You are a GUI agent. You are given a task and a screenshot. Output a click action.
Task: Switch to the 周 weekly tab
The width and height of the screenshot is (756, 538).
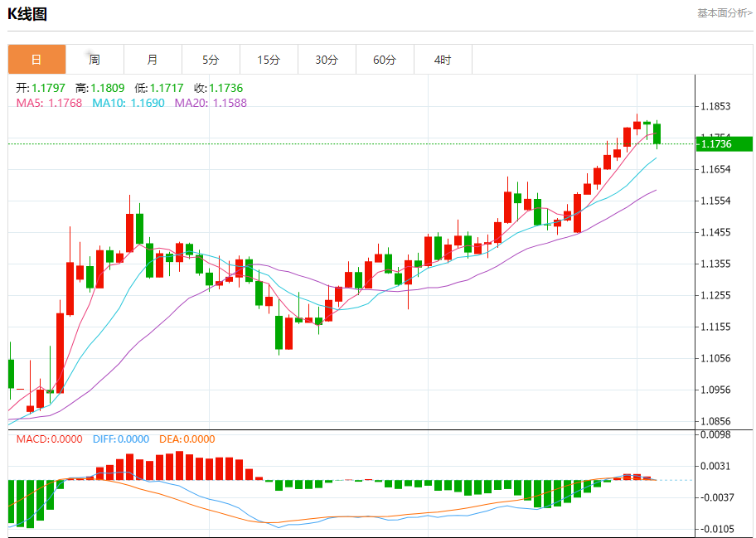pyautogui.click(x=94, y=60)
